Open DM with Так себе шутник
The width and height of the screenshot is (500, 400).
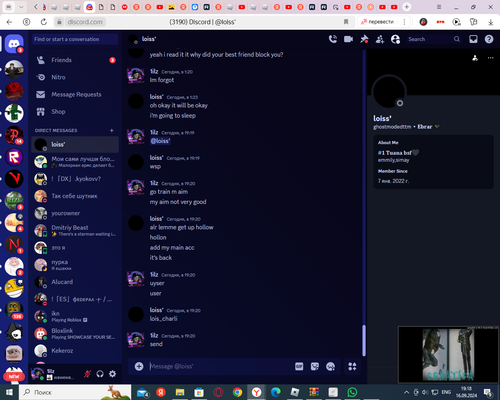pos(75,196)
